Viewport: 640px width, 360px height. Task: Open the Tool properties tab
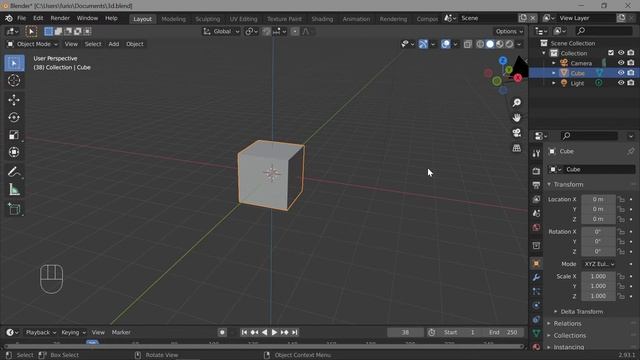(536, 153)
